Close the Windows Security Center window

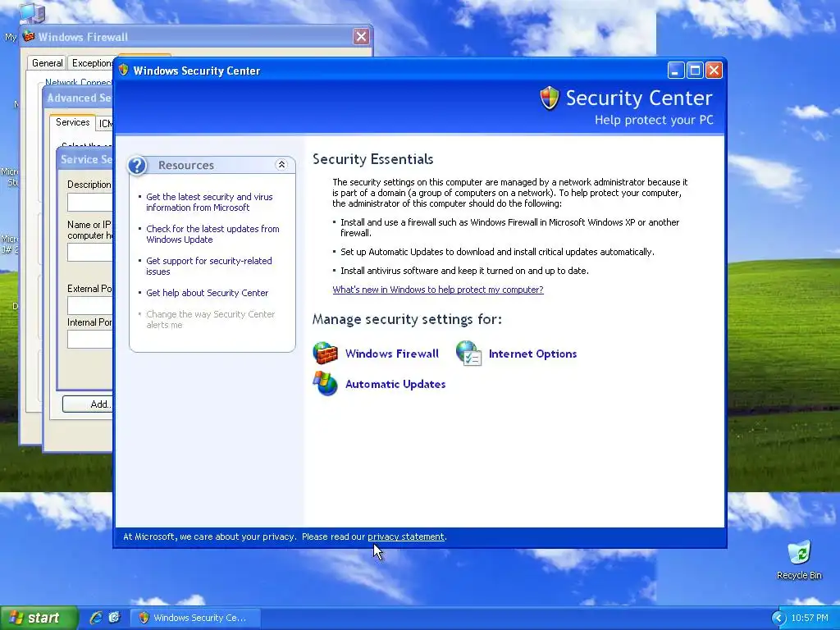click(714, 71)
